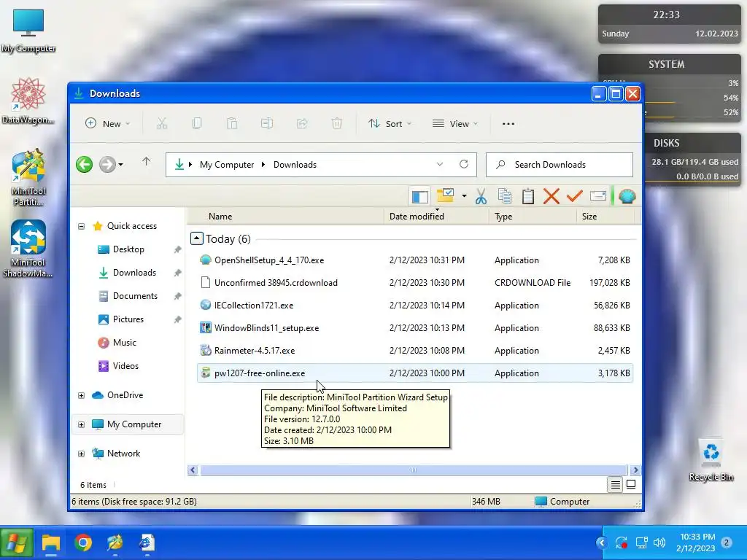
Task: Open the MiniTool Partition Wizard desktop shortcut
Action: (28, 178)
